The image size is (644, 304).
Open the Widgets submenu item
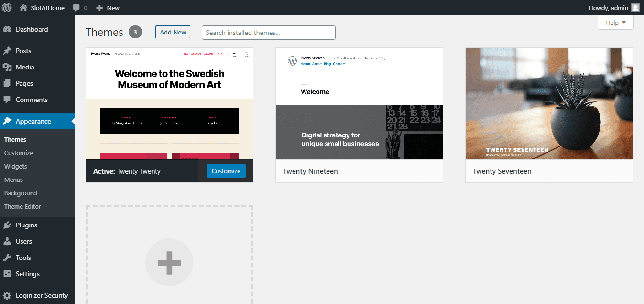16,166
